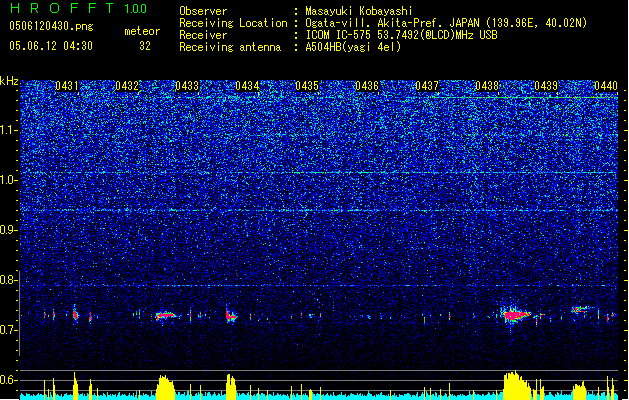The width and height of the screenshot is (629, 400).
Task: Click the 0435 time marker
Action: [307, 86]
